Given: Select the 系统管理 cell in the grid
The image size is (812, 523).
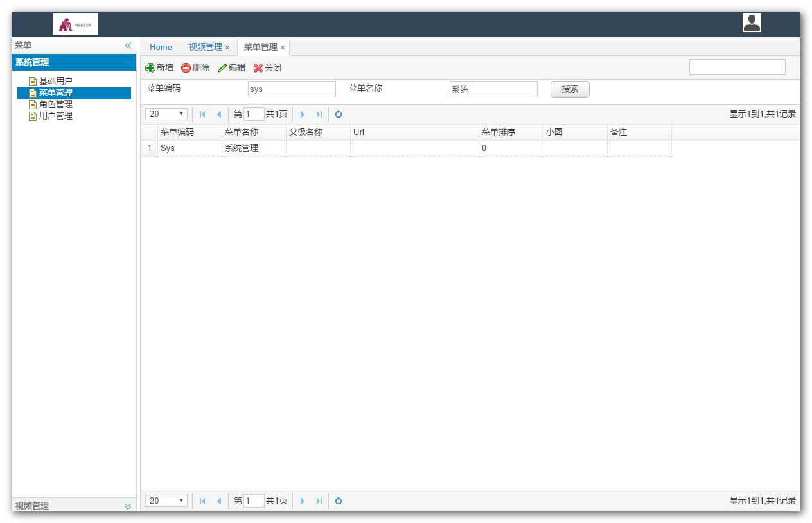Looking at the screenshot, I should [x=254, y=148].
